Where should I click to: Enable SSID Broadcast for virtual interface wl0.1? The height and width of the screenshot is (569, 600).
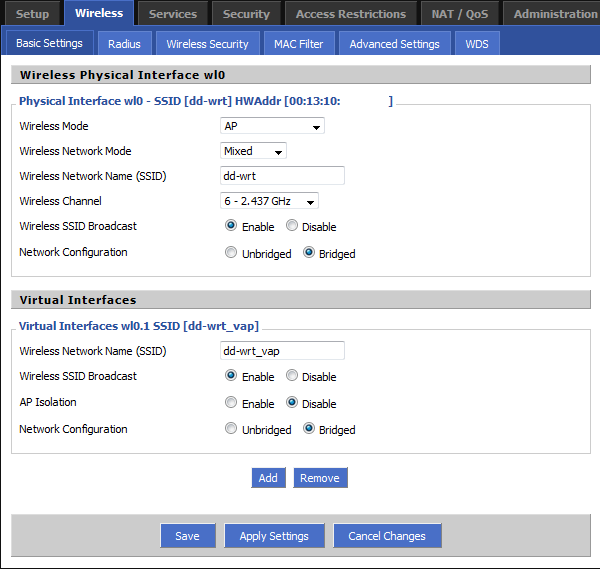[231, 375]
